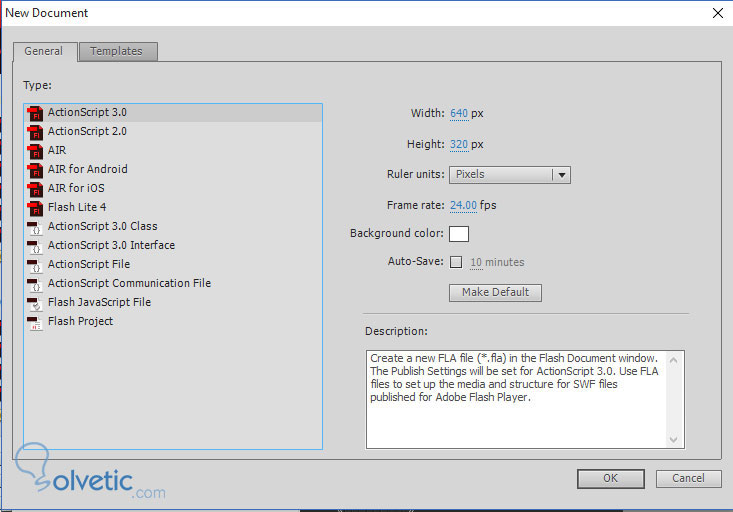Click the ActionScript 2.0 file icon

pyautogui.click(x=35, y=132)
